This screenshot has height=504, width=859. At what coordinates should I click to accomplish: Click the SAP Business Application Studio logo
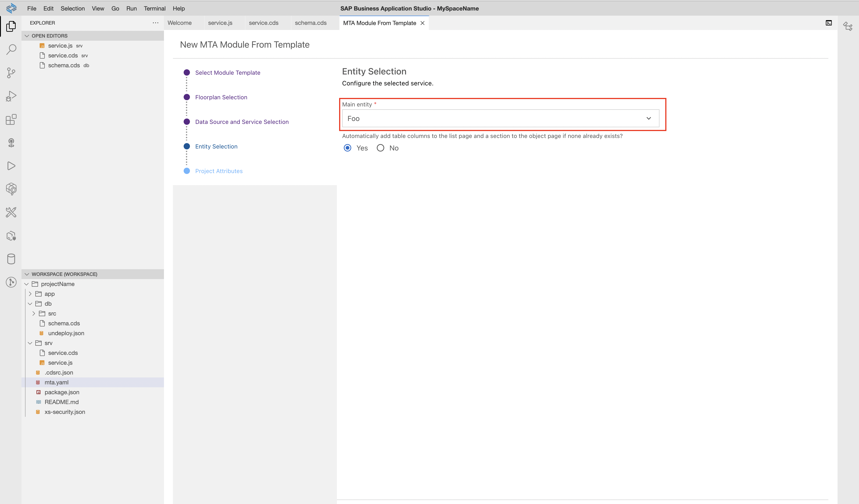coord(11,8)
